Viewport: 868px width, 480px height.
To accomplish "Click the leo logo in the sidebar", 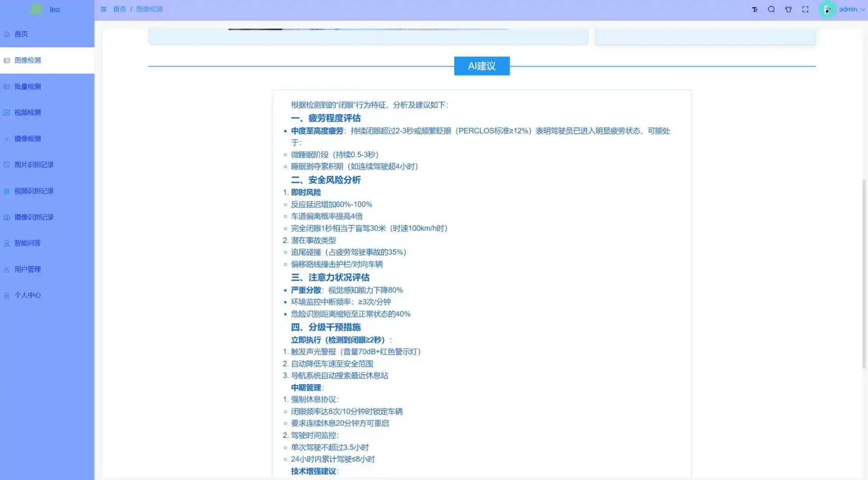I will click(35, 9).
